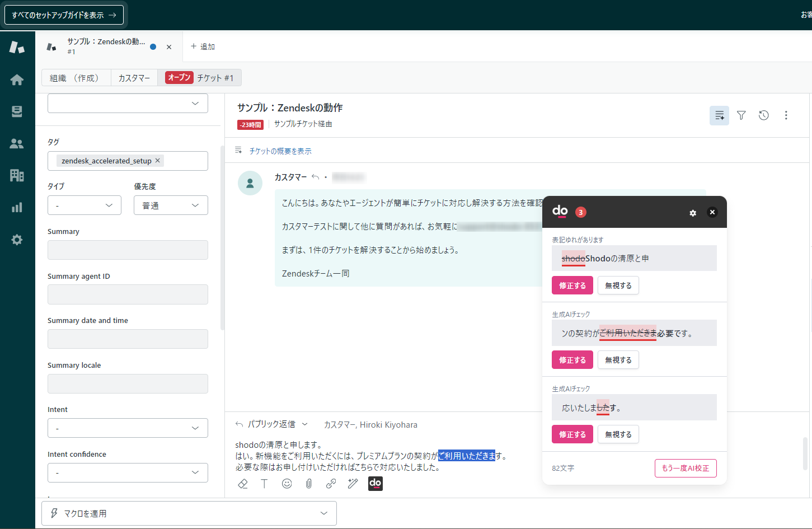Run もう一度AI校正 to recheck text
812x529 pixels.
coord(686,468)
